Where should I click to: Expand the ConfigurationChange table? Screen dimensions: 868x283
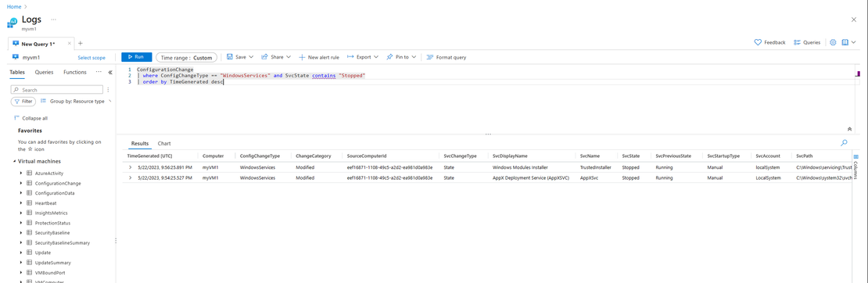pyautogui.click(x=21, y=183)
